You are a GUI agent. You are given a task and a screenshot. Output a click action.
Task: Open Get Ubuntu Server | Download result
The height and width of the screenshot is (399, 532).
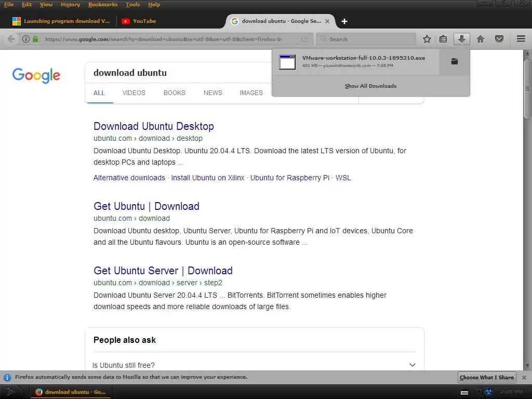[x=163, y=271]
